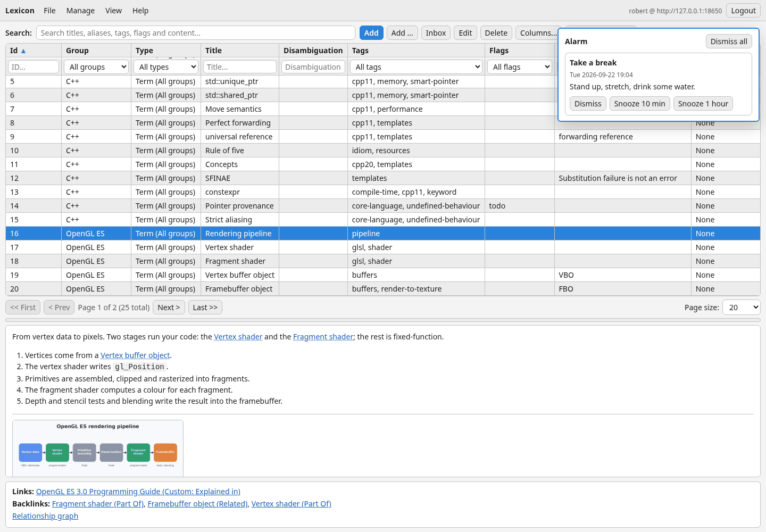Snooze the alarm for 10 minutes

[639, 104]
